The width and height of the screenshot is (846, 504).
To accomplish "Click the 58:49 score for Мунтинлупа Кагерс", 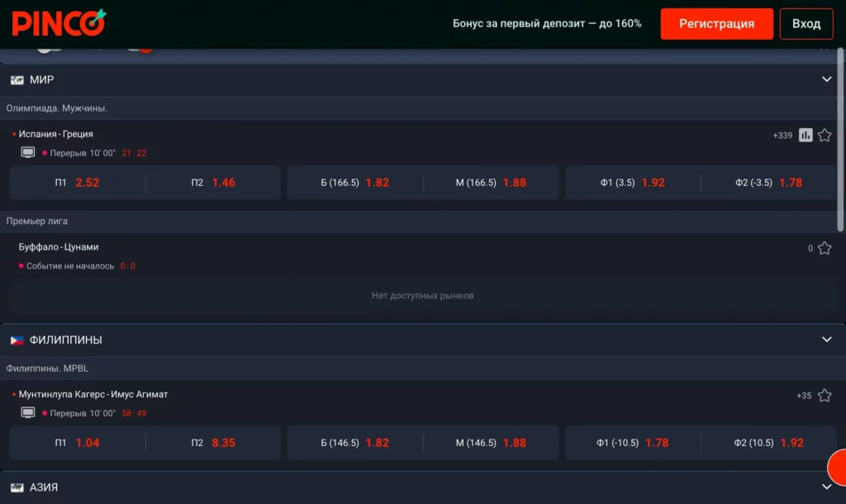I will tap(134, 413).
